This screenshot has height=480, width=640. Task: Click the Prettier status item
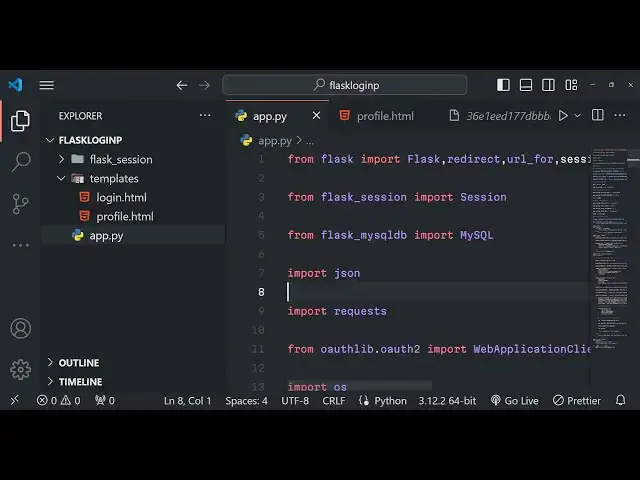coord(576,401)
